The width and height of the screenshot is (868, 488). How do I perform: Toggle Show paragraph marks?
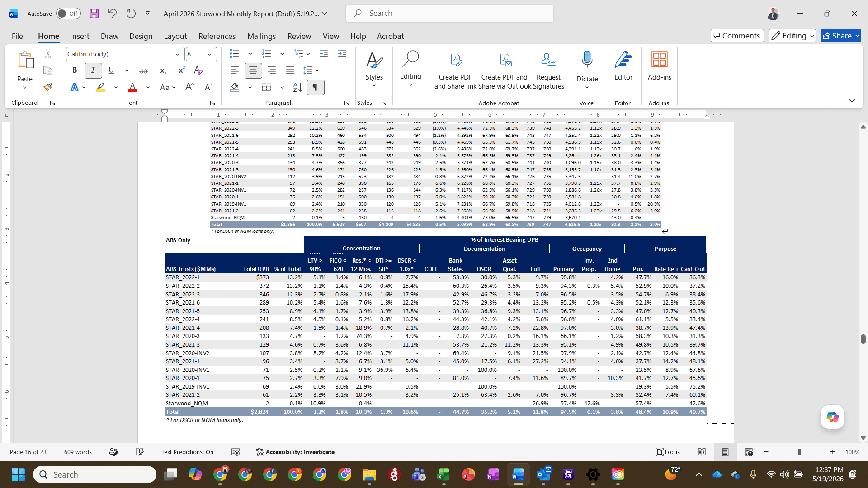pyautogui.click(x=316, y=87)
